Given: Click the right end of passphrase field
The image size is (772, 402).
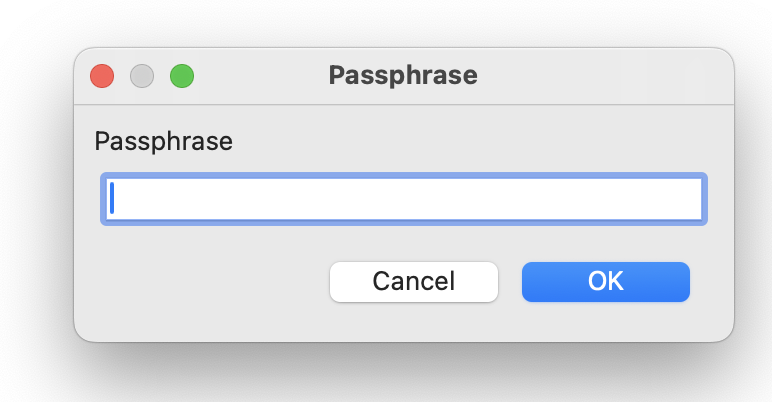Looking at the screenshot, I should coord(689,199).
